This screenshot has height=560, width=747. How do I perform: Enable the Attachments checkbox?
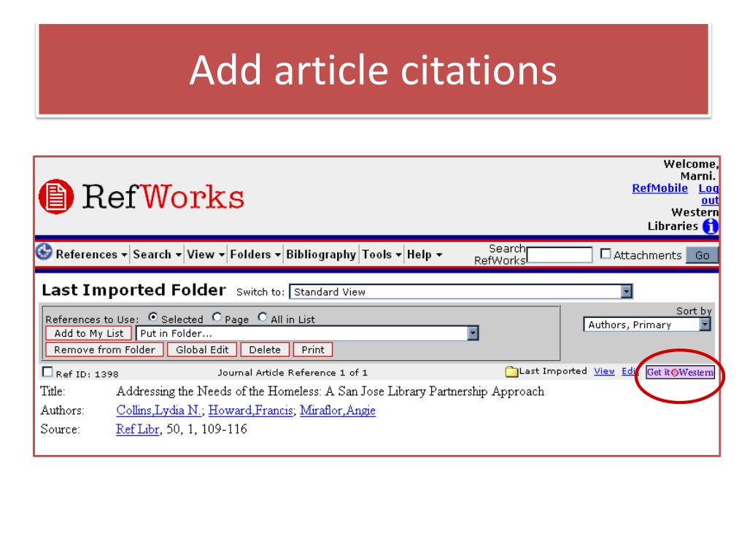click(605, 254)
